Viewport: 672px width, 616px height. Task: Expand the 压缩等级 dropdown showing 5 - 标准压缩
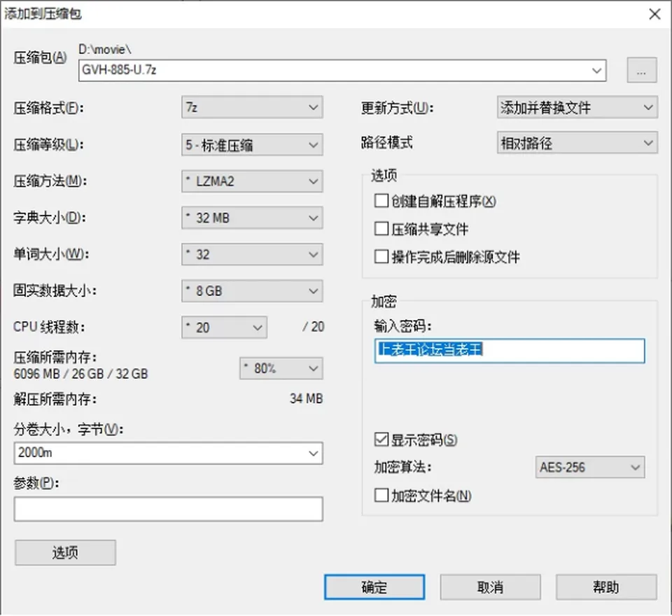(x=252, y=145)
